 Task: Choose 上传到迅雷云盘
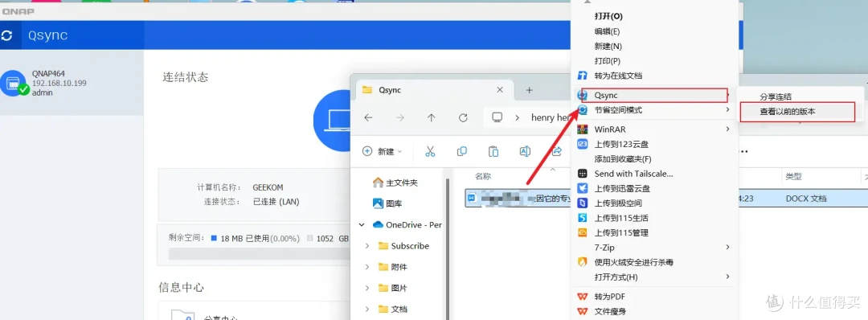(x=656, y=188)
